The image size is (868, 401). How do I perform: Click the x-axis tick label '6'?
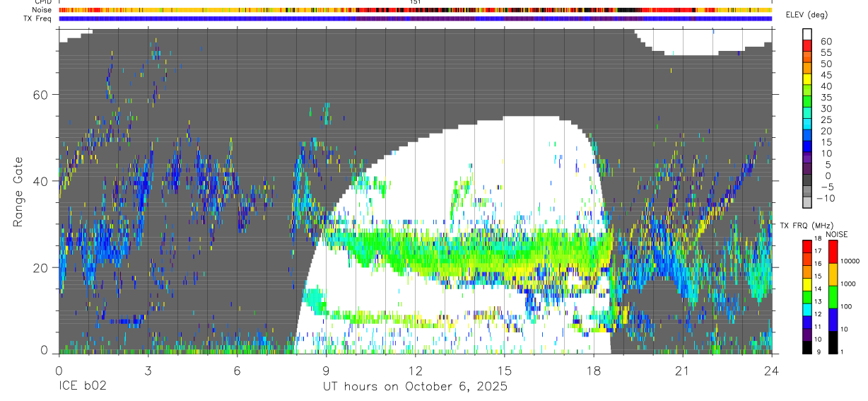237,371
